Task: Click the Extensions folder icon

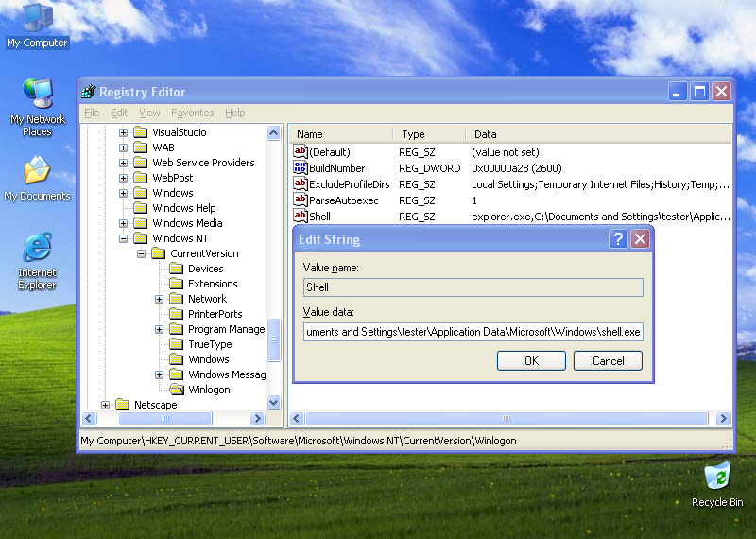Action: click(x=177, y=284)
